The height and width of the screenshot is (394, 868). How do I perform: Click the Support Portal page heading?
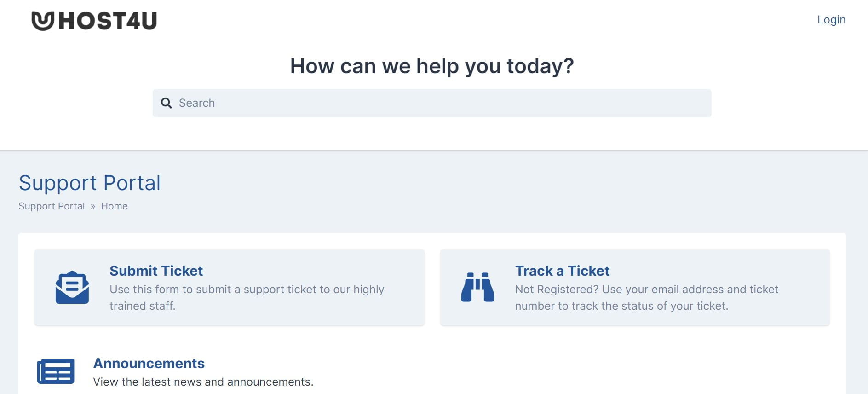point(89,183)
